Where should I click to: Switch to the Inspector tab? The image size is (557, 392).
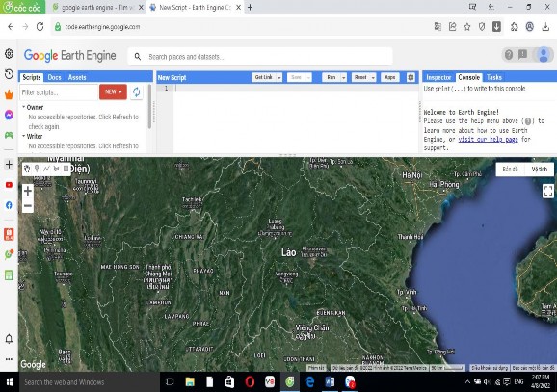click(438, 77)
